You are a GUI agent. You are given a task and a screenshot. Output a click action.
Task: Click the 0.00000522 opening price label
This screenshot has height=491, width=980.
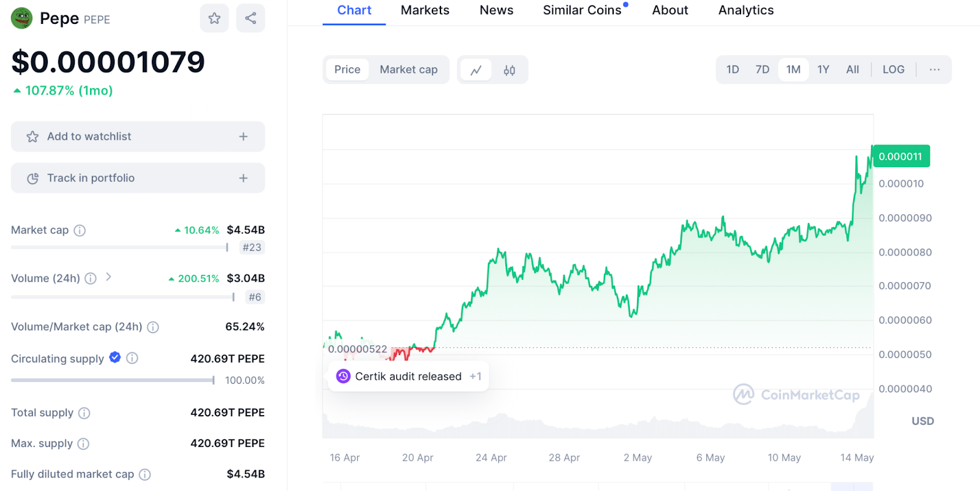pos(358,349)
